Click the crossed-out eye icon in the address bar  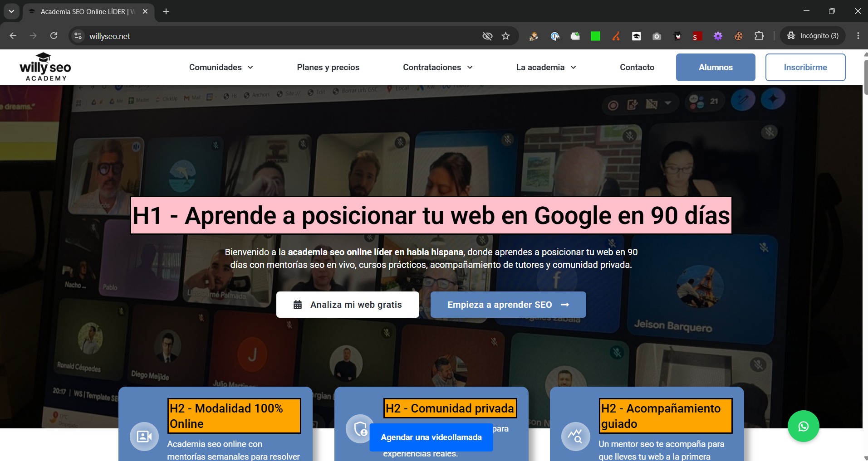[x=487, y=36]
